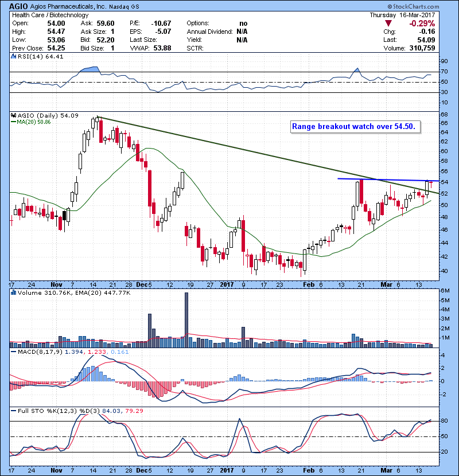
Task: Click the Last Size label
Action: [x=143, y=40]
